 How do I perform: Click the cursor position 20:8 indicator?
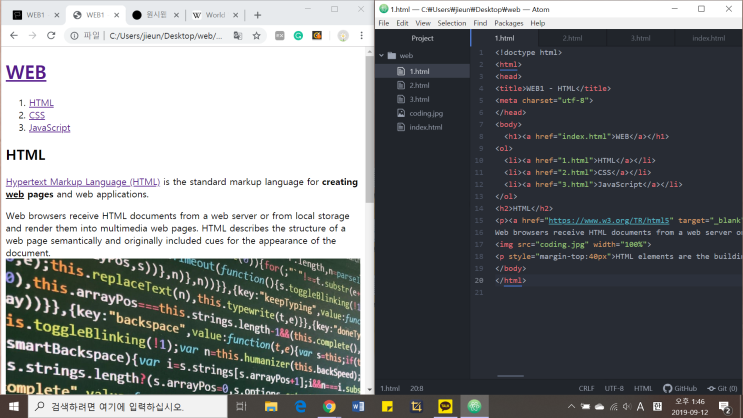pos(417,388)
